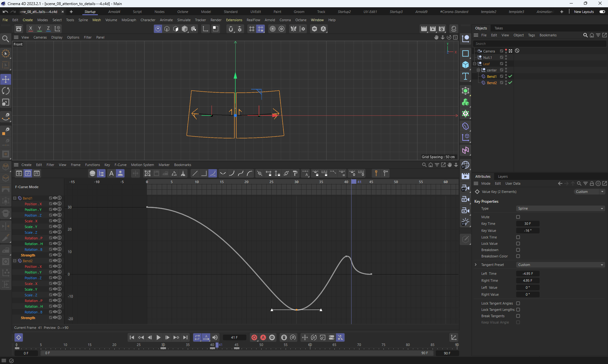Image resolution: width=608 pixels, height=364 pixels.
Task: Enable Lock Tangent Angles checkbox
Action: click(518, 303)
